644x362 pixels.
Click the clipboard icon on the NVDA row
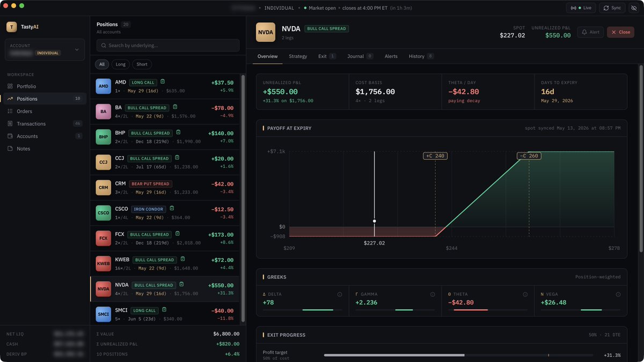click(181, 285)
